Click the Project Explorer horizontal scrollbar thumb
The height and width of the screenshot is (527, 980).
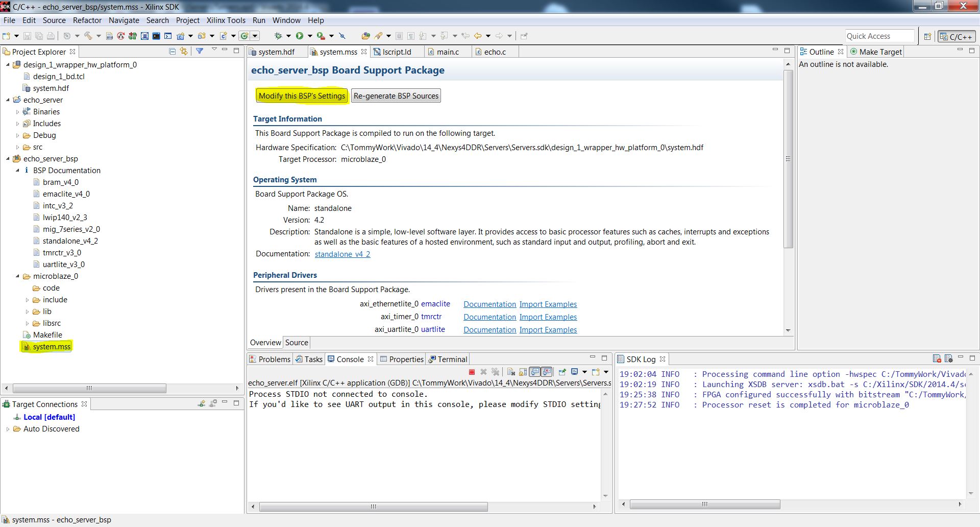89,389
